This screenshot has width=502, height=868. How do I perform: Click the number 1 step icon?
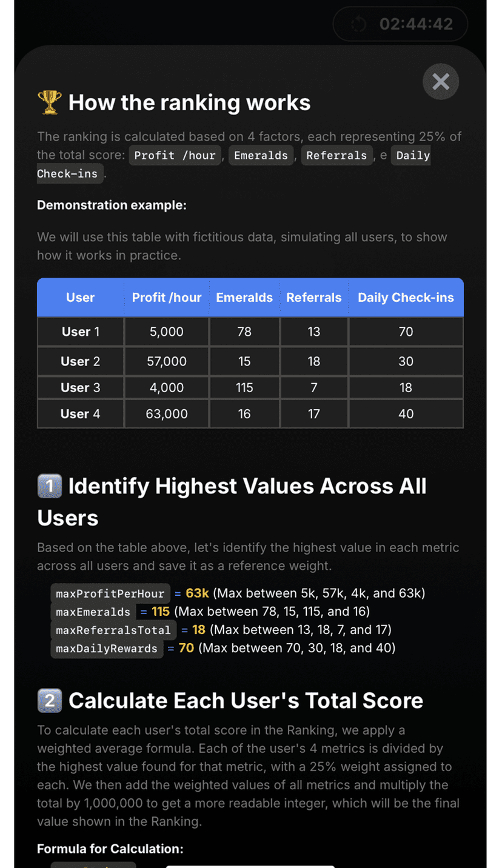(x=49, y=486)
